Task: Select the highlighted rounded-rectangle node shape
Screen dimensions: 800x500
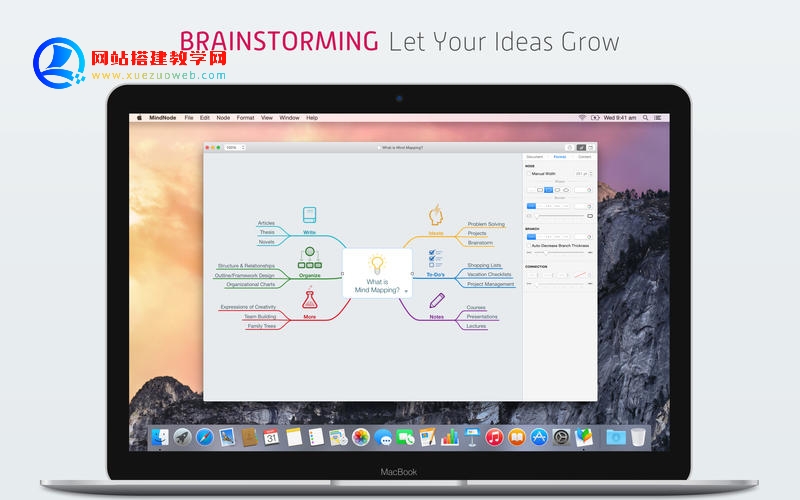Action: point(548,190)
